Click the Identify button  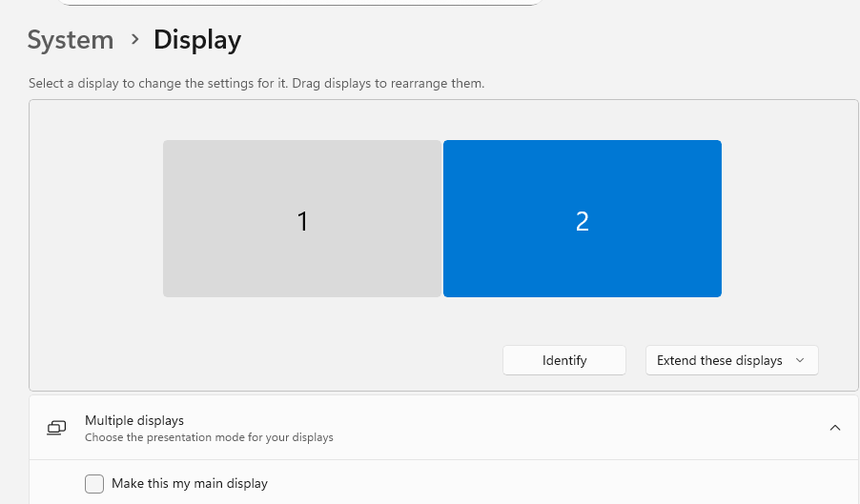[564, 360]
